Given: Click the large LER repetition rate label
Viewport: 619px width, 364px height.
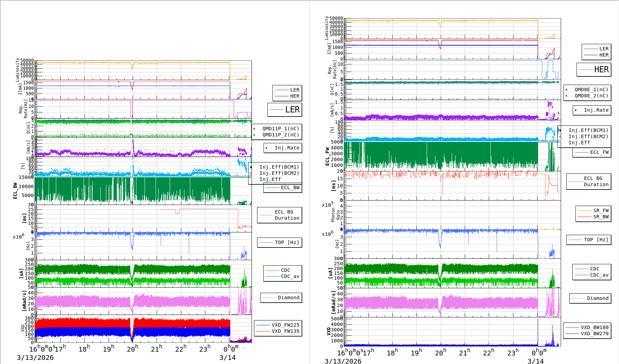Looking at the screenshot, I should click(285, 110).
